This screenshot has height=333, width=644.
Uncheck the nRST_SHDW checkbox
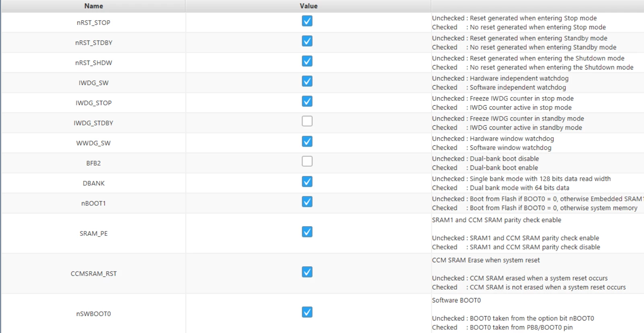point(307,61)
